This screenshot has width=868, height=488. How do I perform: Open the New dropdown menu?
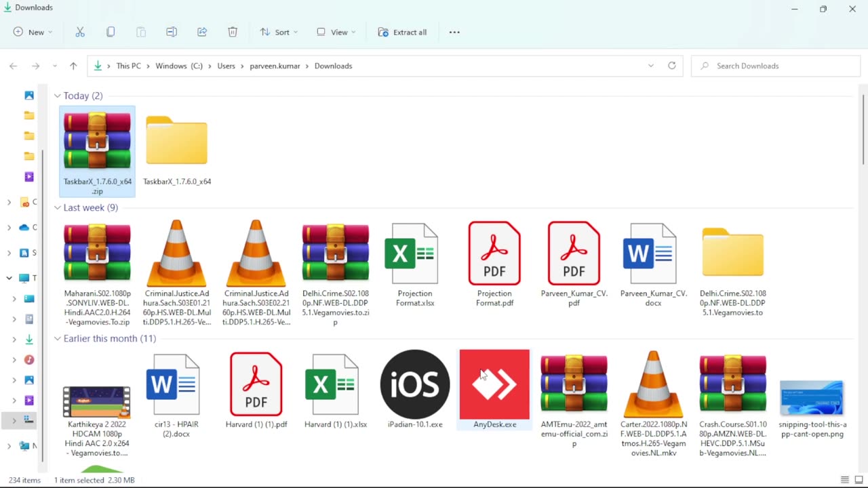coord(33,32)
